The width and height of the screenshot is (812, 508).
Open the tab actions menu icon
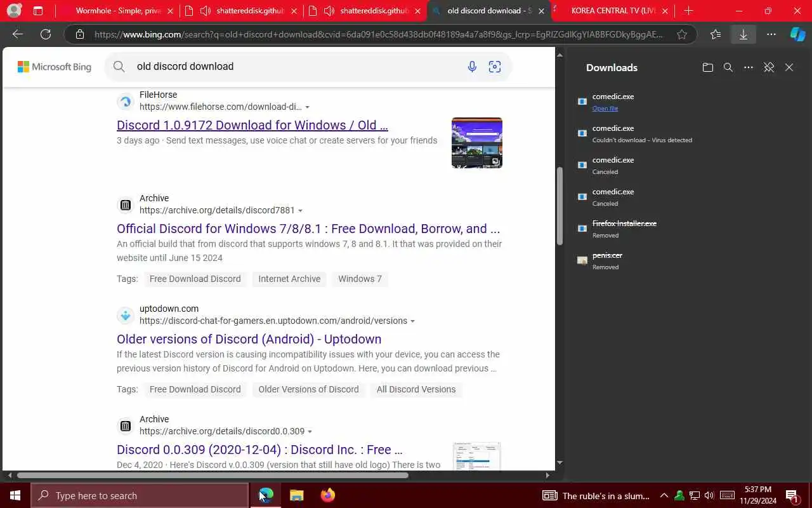38,11
